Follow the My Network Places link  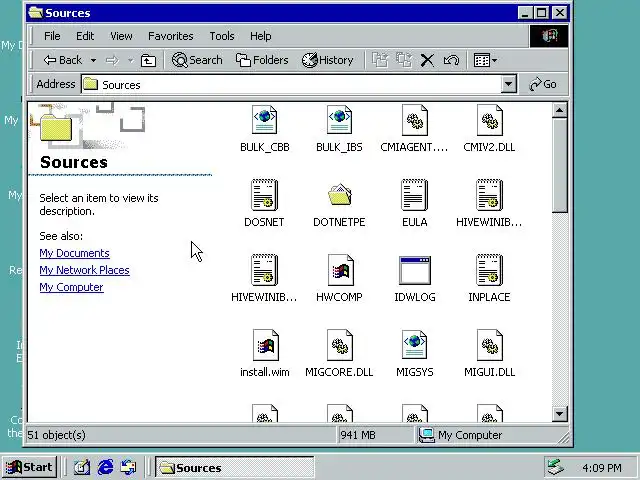click(84, 270)
